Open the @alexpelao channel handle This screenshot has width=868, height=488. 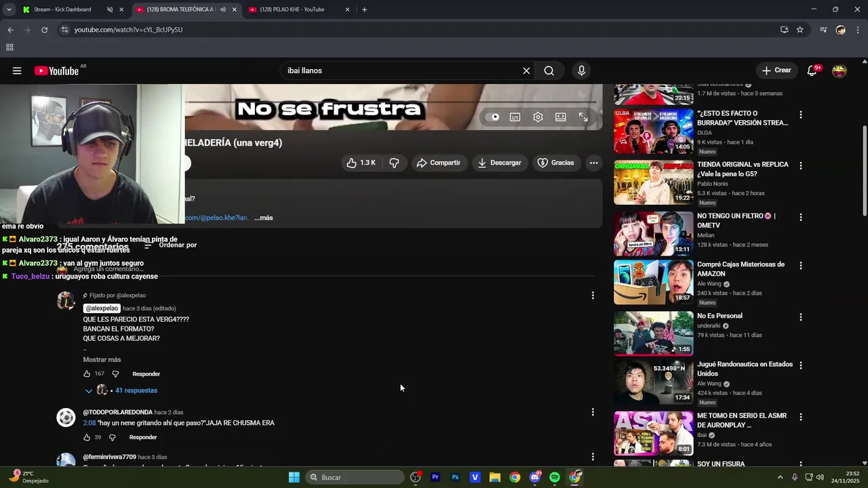pyautogui.click(x=102, y=308)
